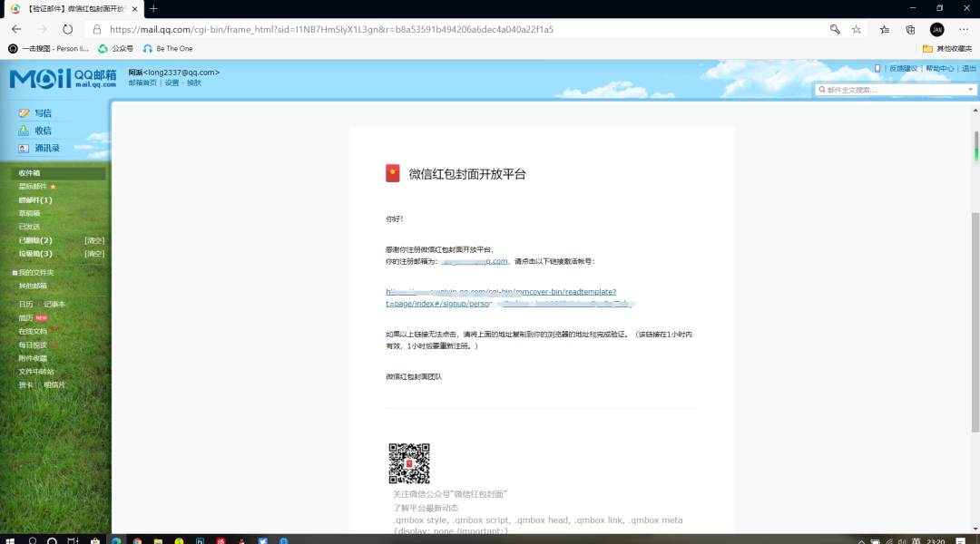This screenshot has width=980, height=544.
Task: Click the Chrome icon in the taskbar
Action: [x=137, y=540]
